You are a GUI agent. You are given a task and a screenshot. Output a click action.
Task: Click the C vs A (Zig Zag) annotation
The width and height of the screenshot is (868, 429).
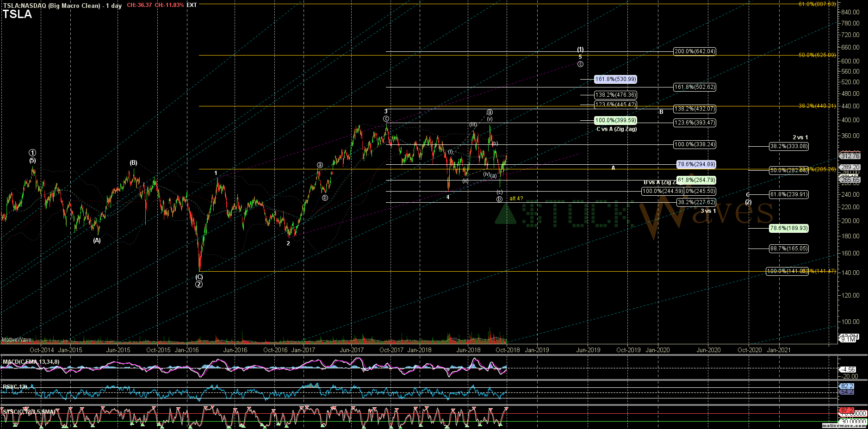point(616,129)
